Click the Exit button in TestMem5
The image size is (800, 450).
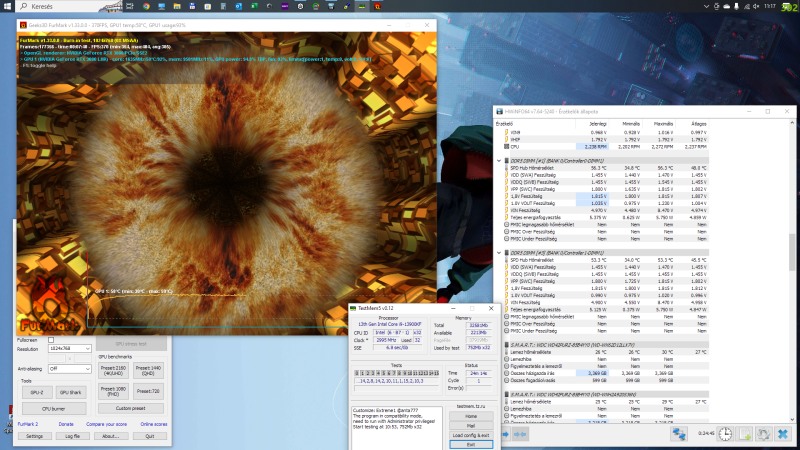coord(470,444)
